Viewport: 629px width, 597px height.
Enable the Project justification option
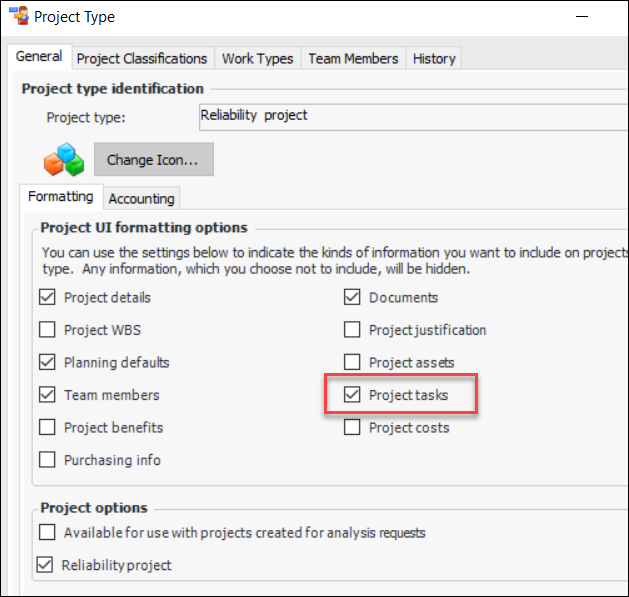pos(352,330)
